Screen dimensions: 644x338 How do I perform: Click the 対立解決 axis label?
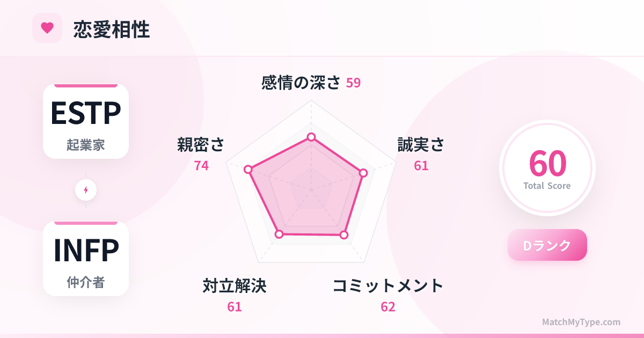coord(235,286)
